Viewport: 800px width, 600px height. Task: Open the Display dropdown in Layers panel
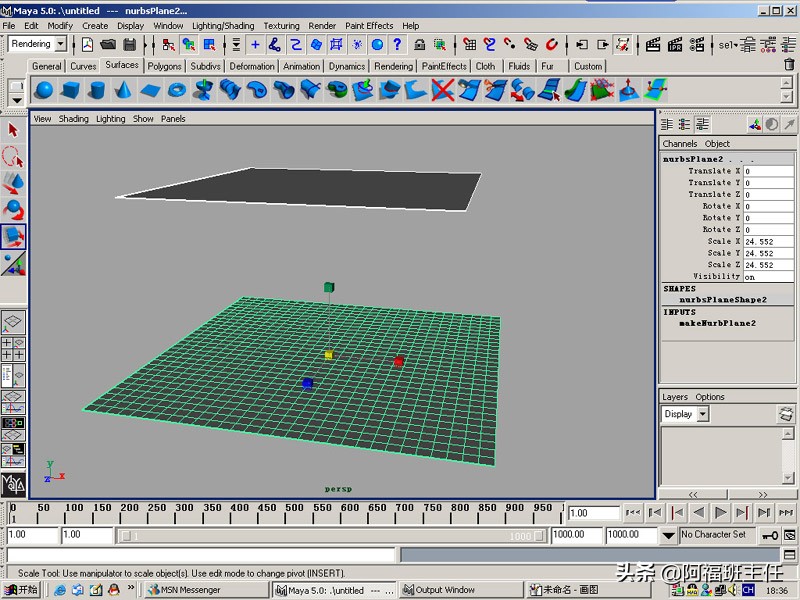click(x=702, y=414)
